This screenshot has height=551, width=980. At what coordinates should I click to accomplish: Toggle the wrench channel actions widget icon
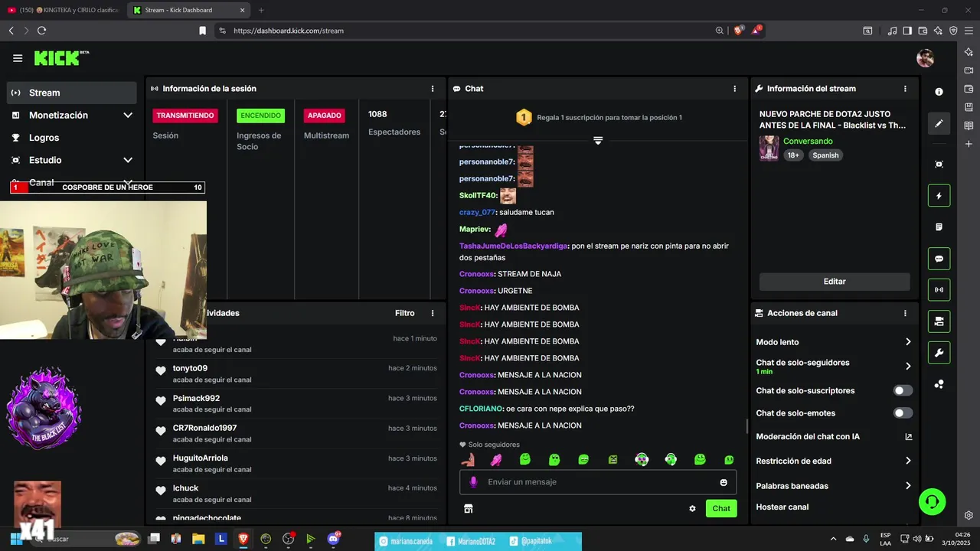coord(939,353)
